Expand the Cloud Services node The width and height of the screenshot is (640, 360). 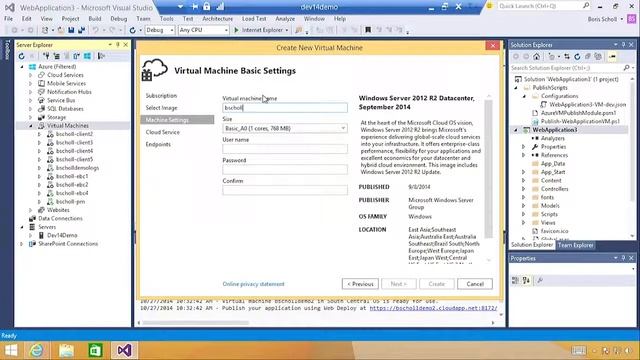tap(31, 75)
